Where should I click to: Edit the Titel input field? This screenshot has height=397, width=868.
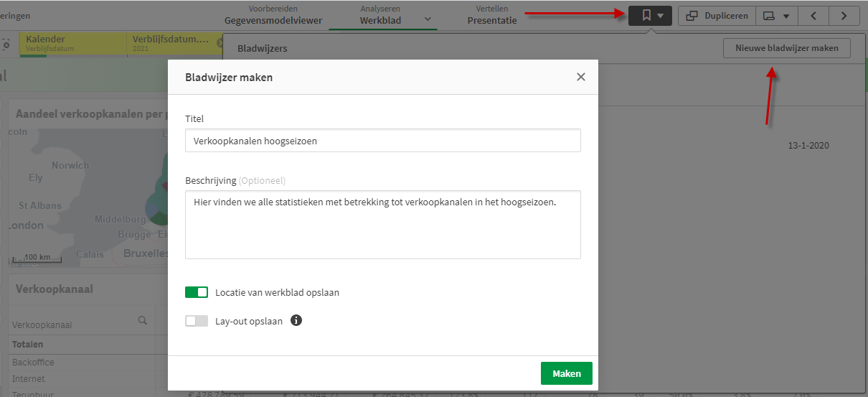click(x=383, y=141)
